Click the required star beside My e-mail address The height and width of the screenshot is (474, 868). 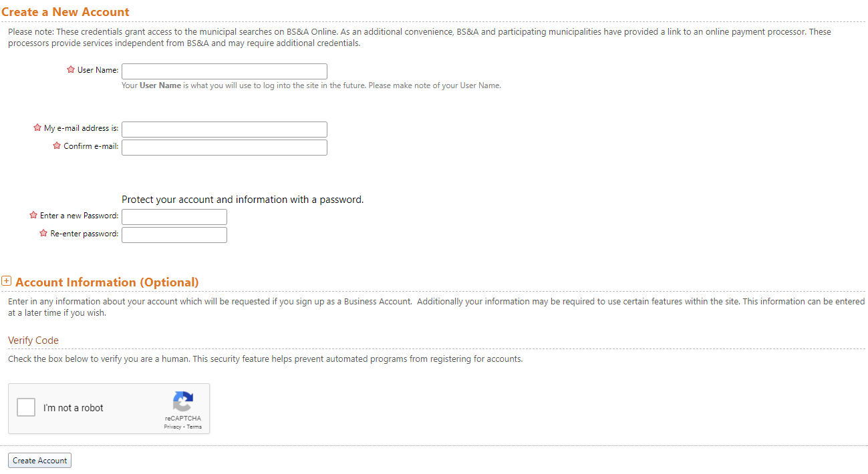point(37,127)
